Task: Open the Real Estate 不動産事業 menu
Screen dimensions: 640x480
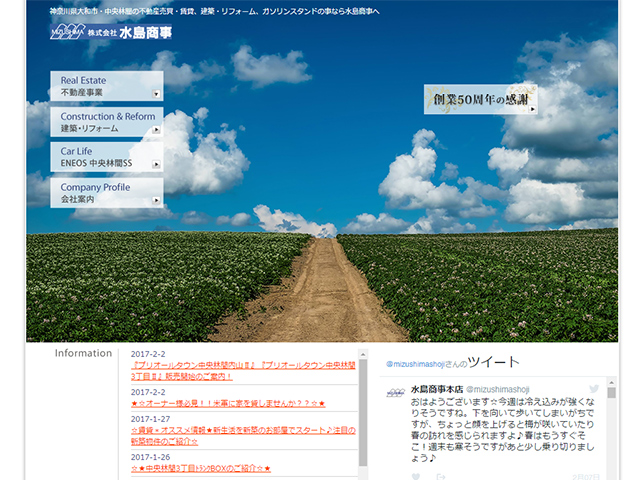Action: click(x=100, y=86)
